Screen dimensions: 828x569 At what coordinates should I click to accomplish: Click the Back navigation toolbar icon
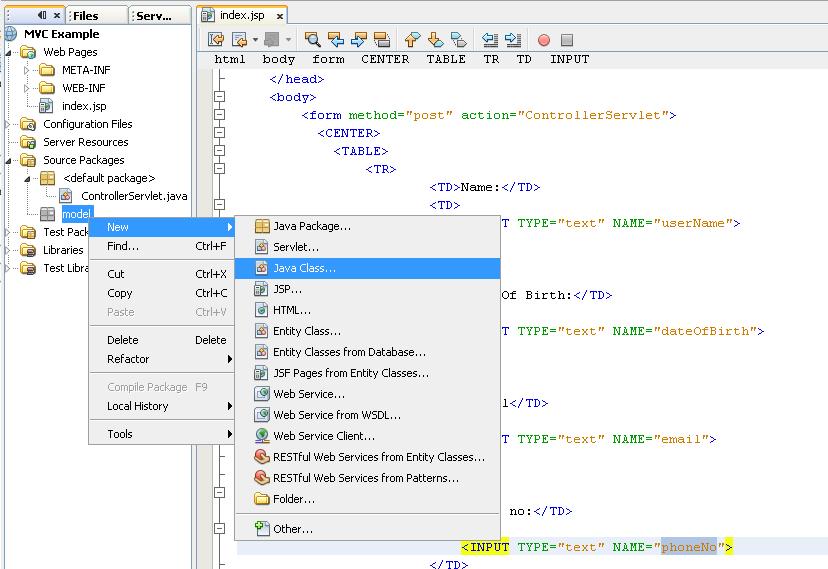239,40
